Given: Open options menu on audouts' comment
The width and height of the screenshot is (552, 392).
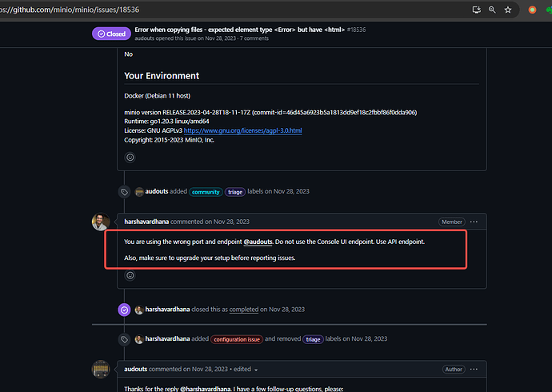Looking at the screenshot, I should pos(474,370).
